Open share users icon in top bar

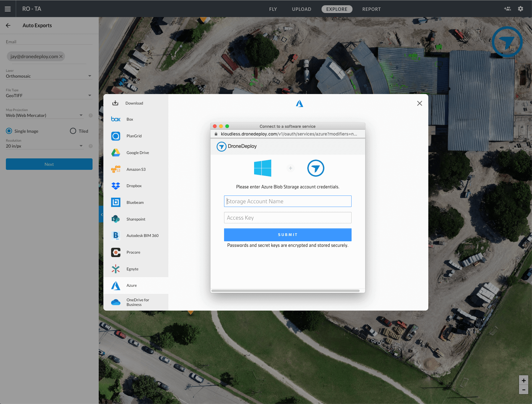point(507,9)
